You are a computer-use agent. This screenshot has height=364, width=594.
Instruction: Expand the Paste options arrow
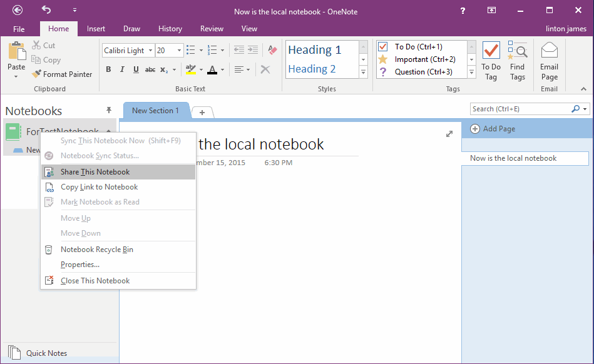click(x=16, y=77)
